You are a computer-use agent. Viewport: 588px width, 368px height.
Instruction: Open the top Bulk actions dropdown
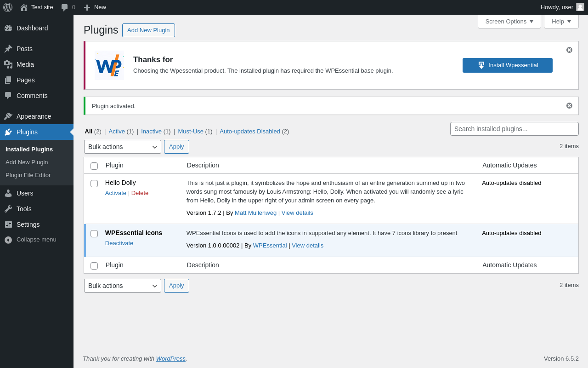click(123, 147)
